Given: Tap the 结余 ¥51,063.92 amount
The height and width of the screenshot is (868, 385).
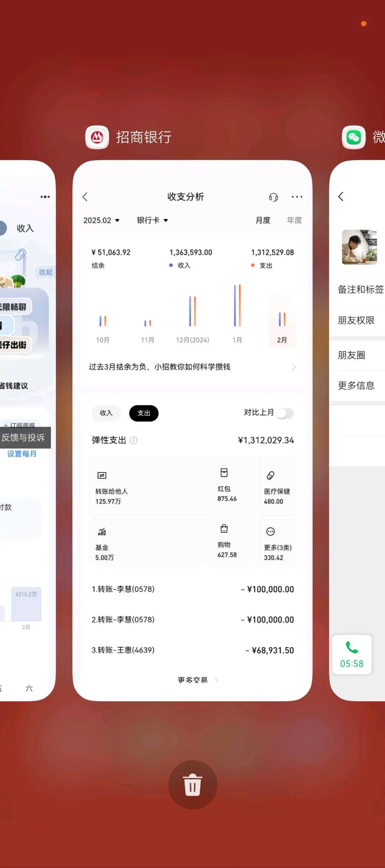Looking at the screenshot, I should coord(111,252).
